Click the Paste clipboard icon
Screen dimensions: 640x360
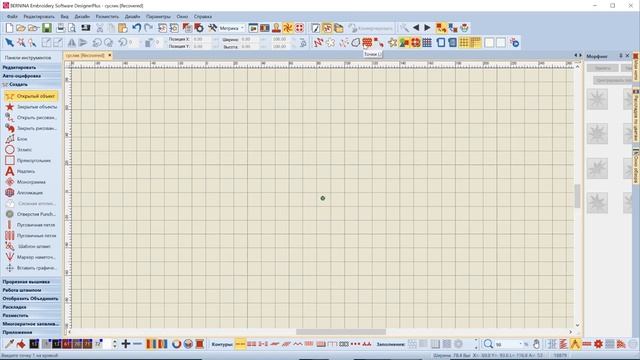click(x=122, y=28)
